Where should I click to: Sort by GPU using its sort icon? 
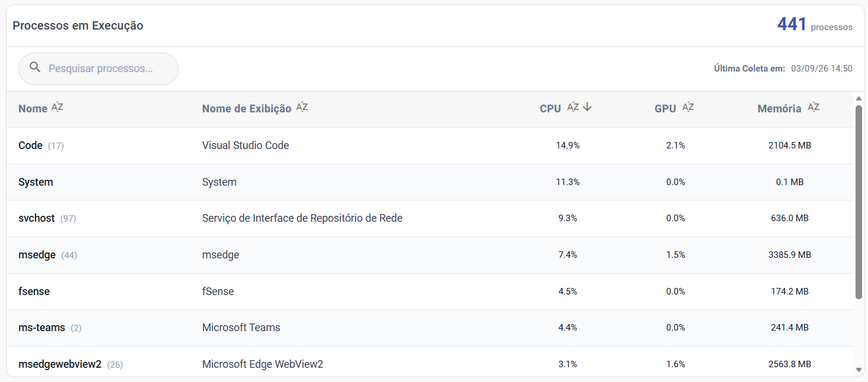688,108
